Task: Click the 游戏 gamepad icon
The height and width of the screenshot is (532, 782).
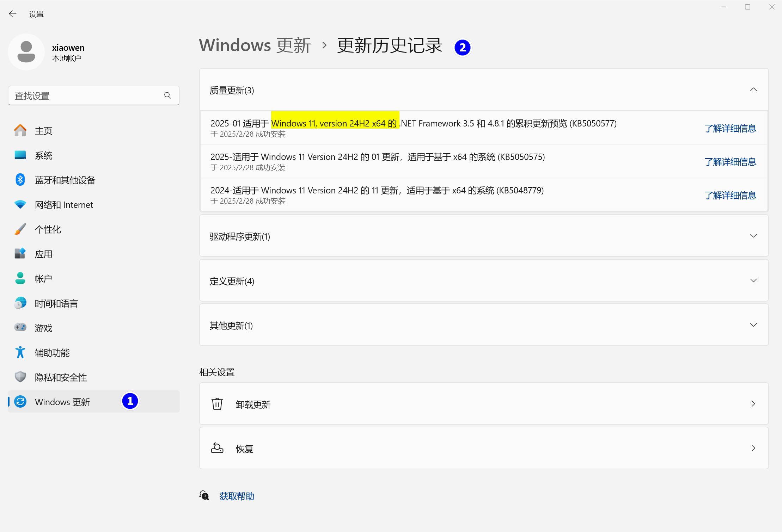Action: 20,328
